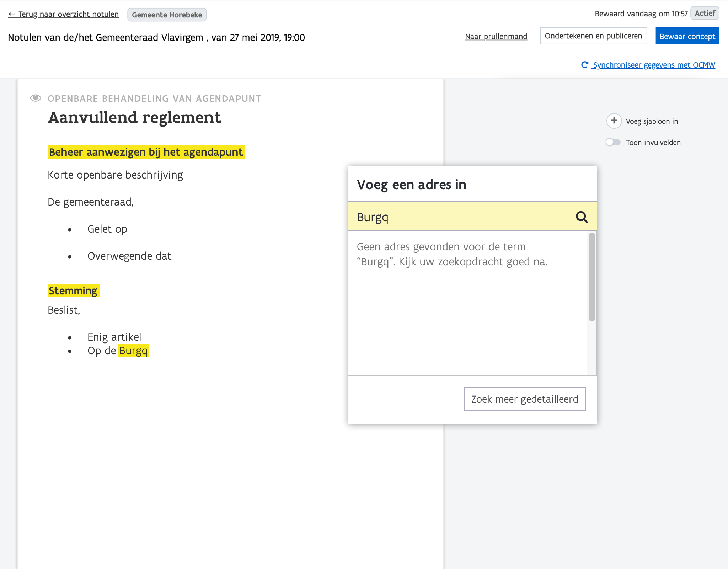Move document Naar prullenmand
The image size is (728, 569).
coord(496,36)
